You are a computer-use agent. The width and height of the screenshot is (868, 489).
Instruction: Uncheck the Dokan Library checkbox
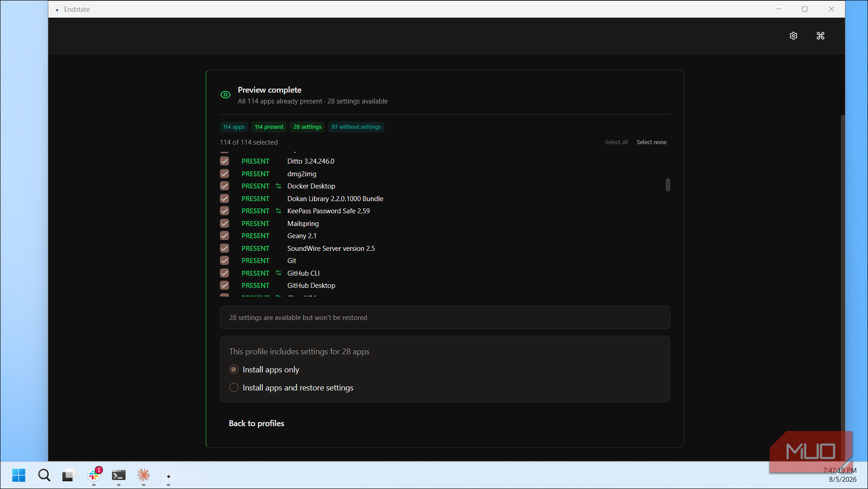coord(224,199)
